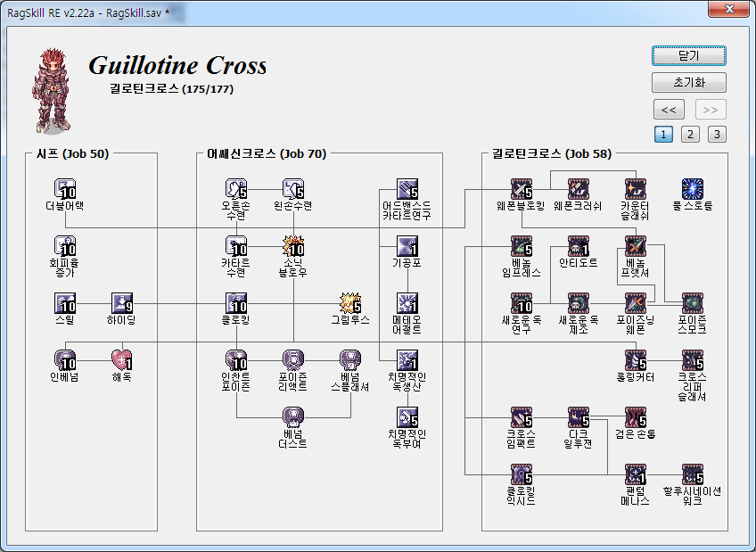This screenshot has height=552, width=756.
Task: Switch to page 1 tab
Action: pyautogui.click(x=663, y=134)
